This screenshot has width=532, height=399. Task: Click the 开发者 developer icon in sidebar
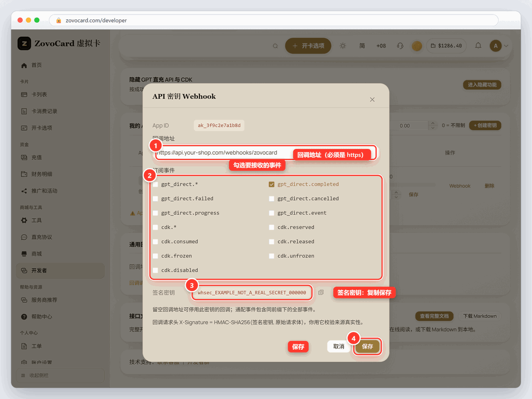point(24,270)
